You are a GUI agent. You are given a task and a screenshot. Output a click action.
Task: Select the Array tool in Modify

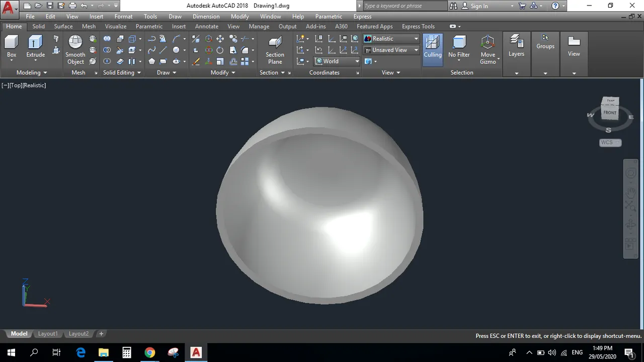(x=245, y=61)
